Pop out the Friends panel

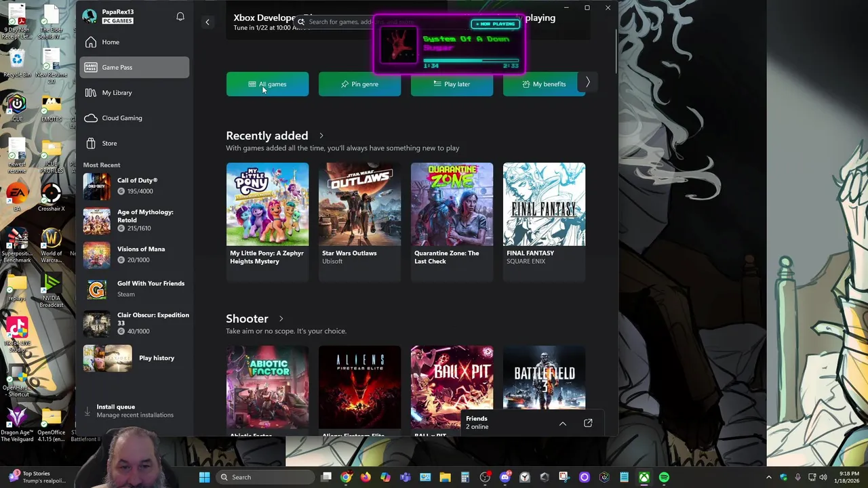click(588, 423)
